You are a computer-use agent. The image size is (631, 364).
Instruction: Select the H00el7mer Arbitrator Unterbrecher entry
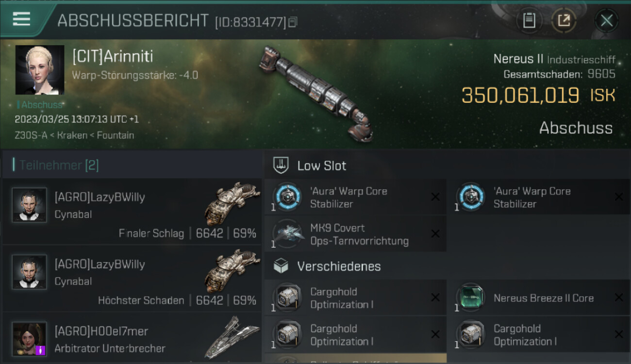tap(132, 338)
